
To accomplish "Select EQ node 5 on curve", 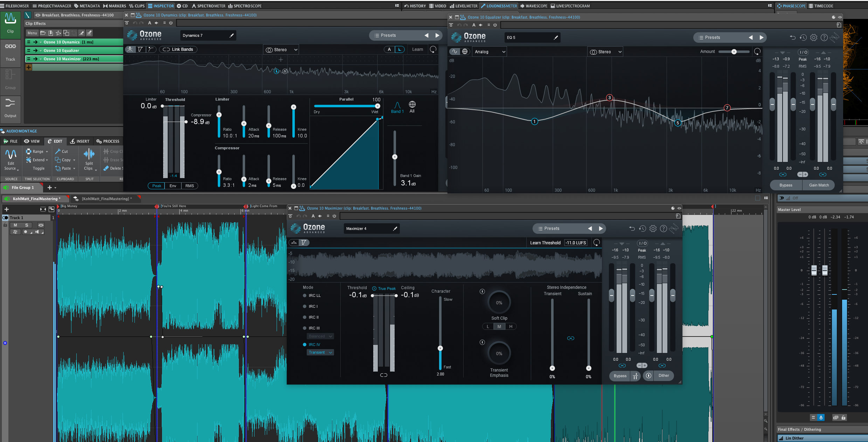I will (x=678, y=123).
